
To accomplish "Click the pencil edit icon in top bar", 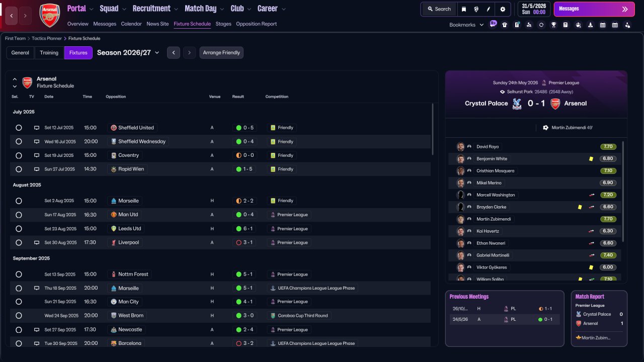I will [x=489, y=9].
